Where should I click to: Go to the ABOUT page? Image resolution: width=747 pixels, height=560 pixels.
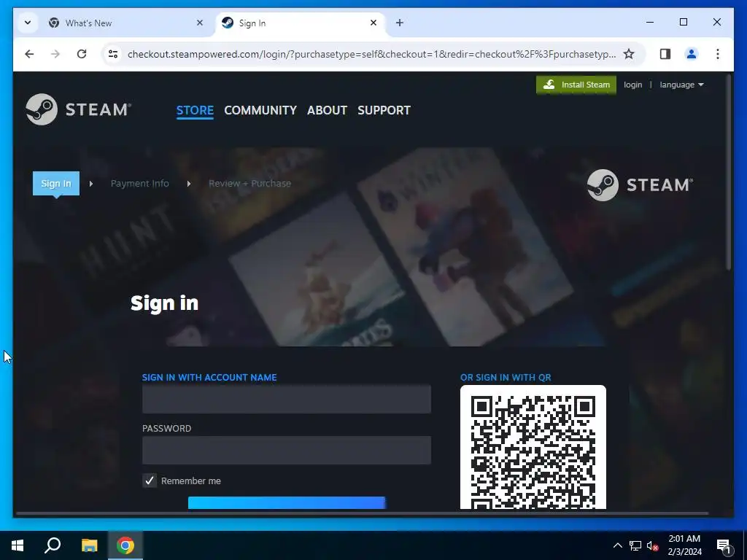coord(327,110)
